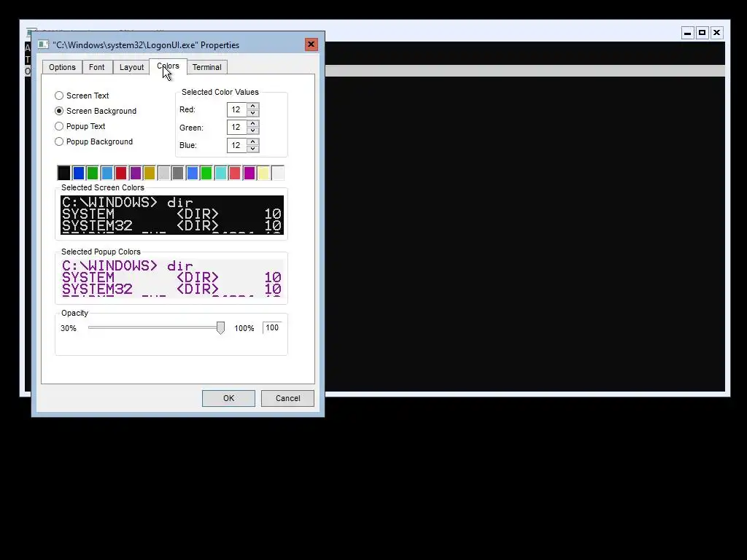
Task: Pick the bright red coral swatch
Action: [x=235, y=173]
